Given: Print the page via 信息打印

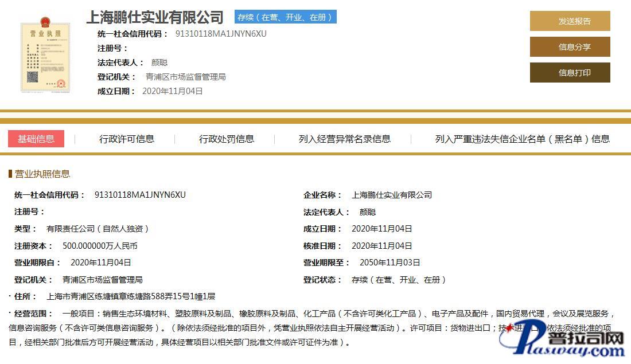Looking at the screenshot, I should (x=570, y=73).
